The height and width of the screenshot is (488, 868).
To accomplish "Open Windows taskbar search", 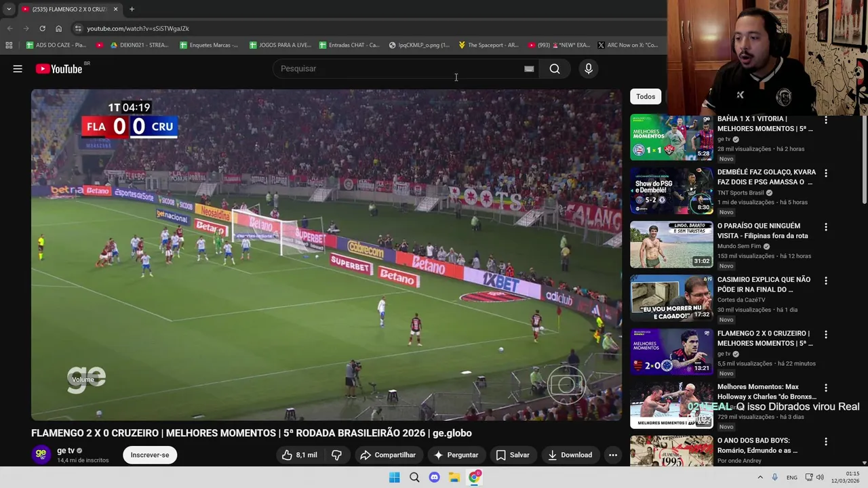I will (414, 477).
